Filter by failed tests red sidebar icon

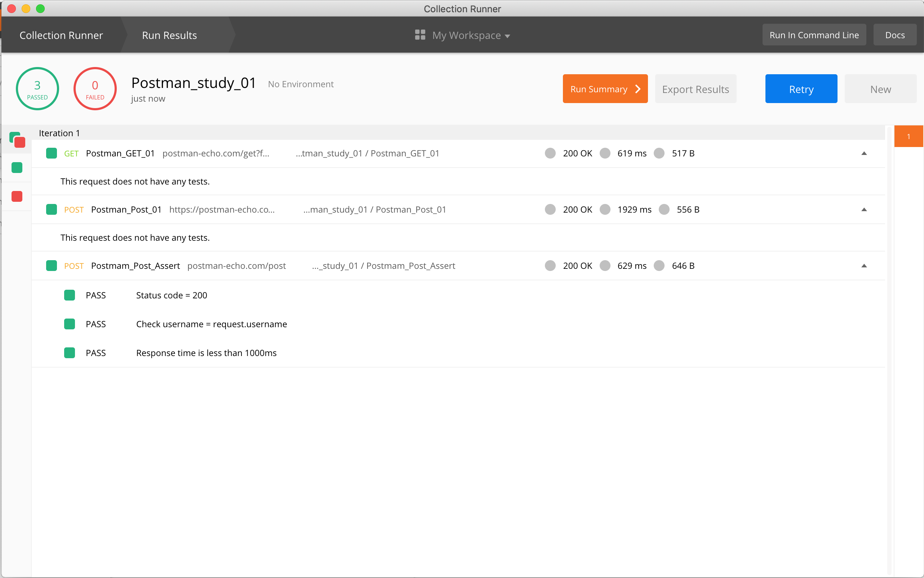(x=17, y=196)
